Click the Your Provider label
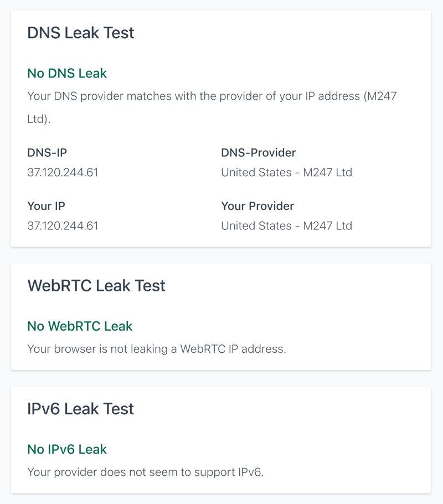The width and height of the screenshot is (443, 504). coord(257,205)
